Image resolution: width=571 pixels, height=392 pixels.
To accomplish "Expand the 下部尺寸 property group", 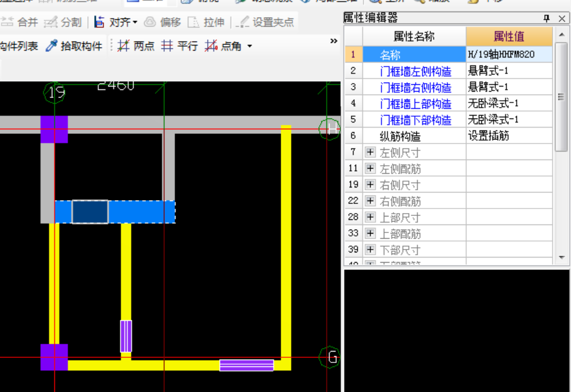I will [370, 249].
